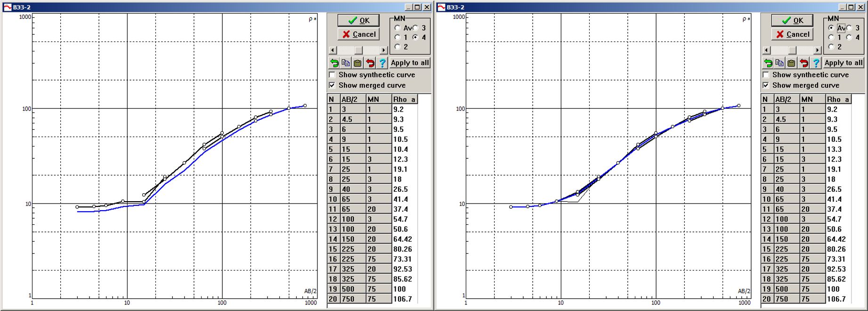This screenshot has width=868, height=311.
Task: Open help via question mark in right window
Action: click(x=816, y=63)
